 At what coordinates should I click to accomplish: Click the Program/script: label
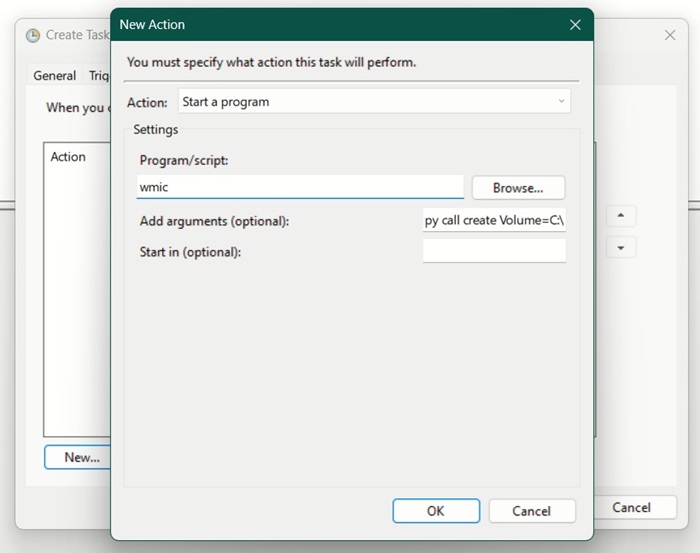(x=184, y=160)
